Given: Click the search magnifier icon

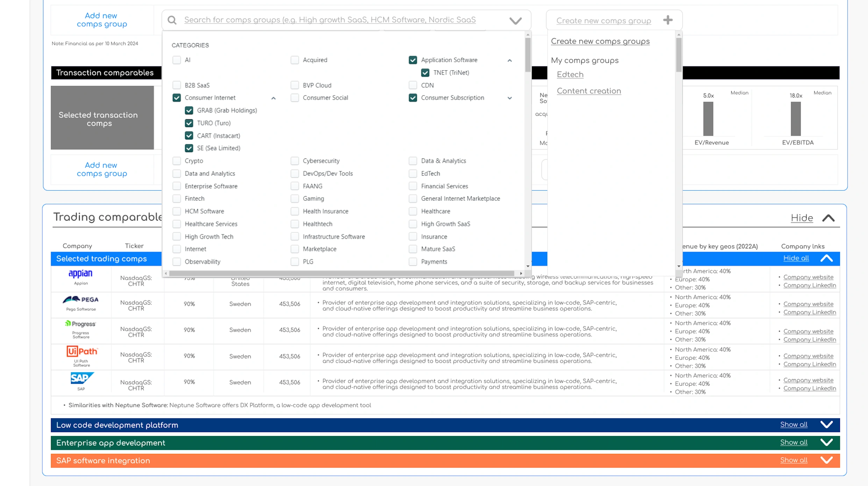Looking at the screenshot, I should pyautogui.click(x=172, y=20).
